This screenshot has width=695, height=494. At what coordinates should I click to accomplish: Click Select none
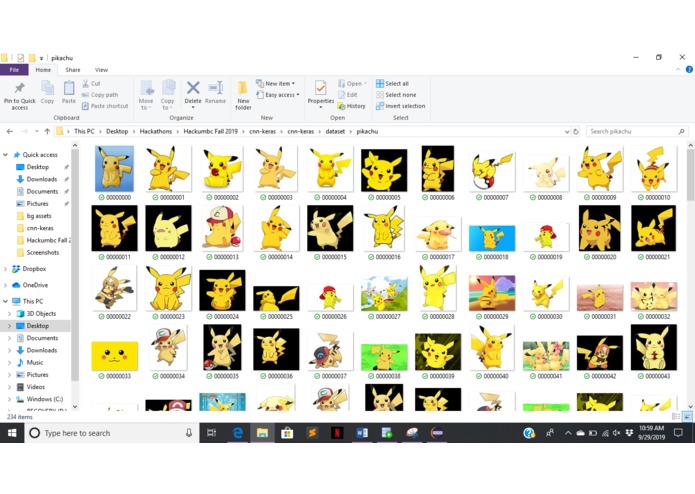pos(396,95)
